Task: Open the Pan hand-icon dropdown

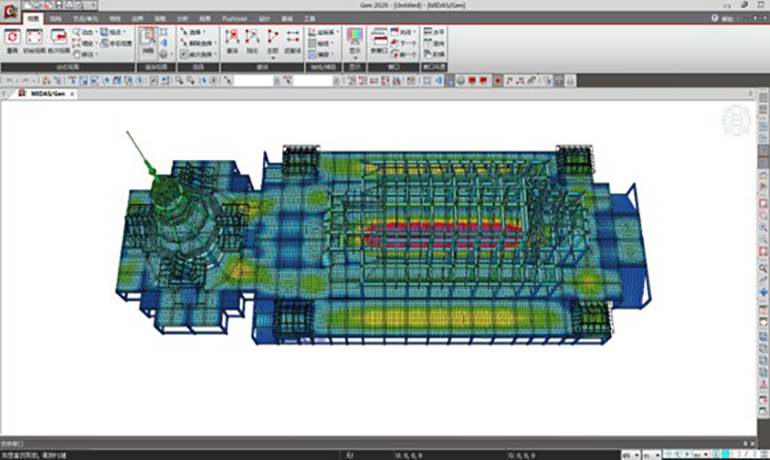Action: (85, 54)
